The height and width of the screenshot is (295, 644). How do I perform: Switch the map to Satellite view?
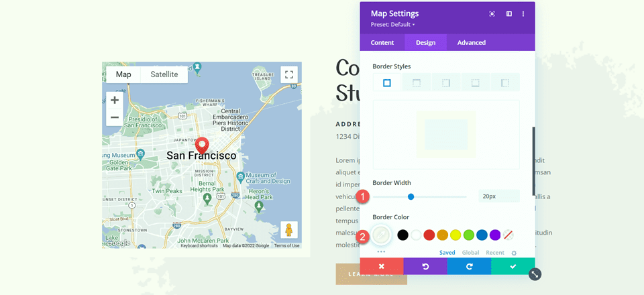coord(164,74)
